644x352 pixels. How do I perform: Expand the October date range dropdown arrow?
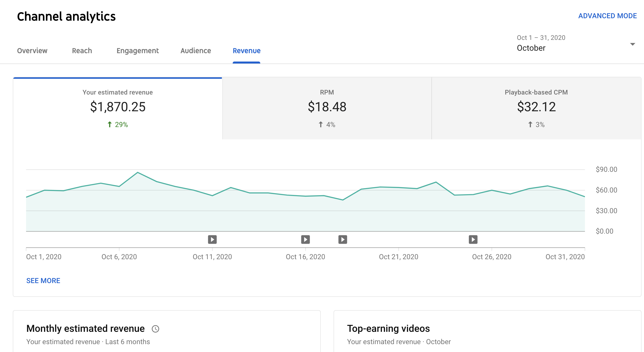[x=632, y=44]
